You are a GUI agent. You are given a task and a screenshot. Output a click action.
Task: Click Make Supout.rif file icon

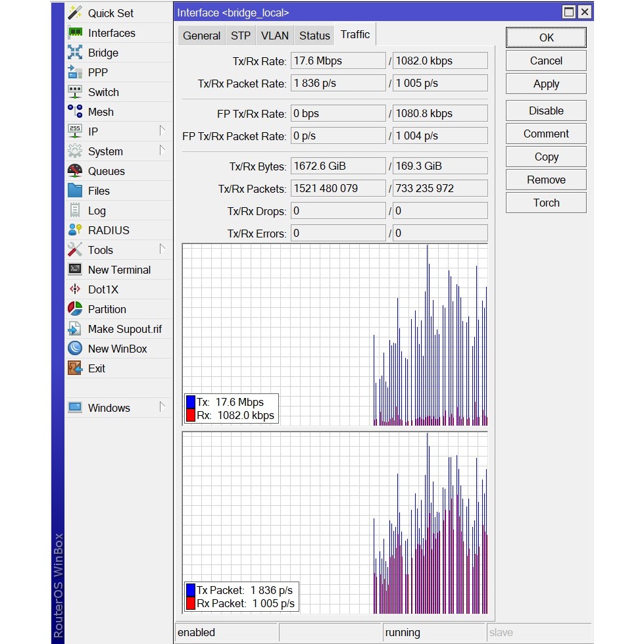[75, 328]
